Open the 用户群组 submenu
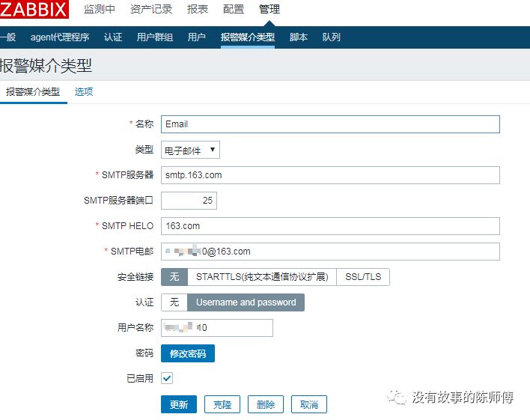The width and height of the screenshot is (530, 420). point(155,37)
